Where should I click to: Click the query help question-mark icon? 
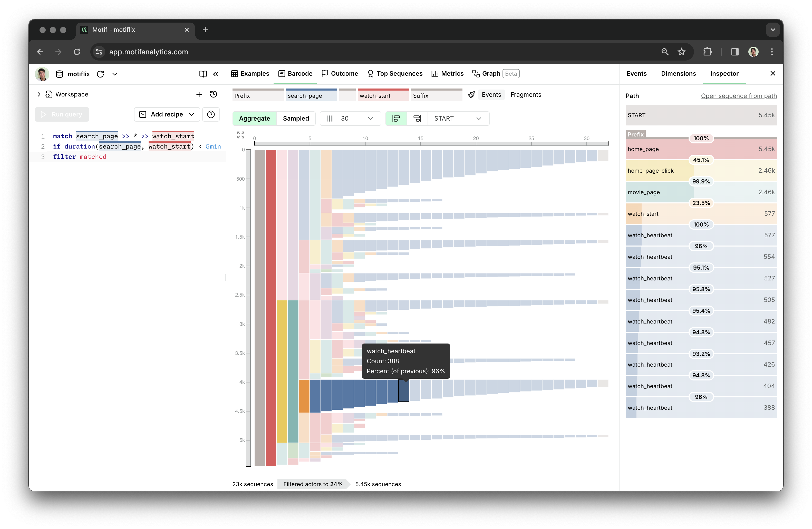coord(211,114)
